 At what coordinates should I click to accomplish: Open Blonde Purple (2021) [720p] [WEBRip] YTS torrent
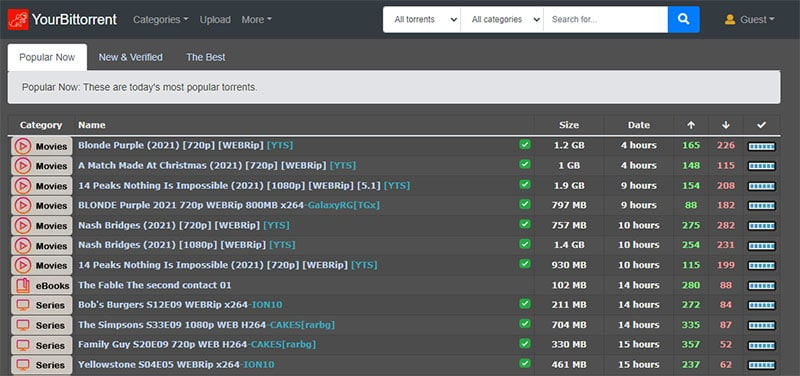coord(186,145)
